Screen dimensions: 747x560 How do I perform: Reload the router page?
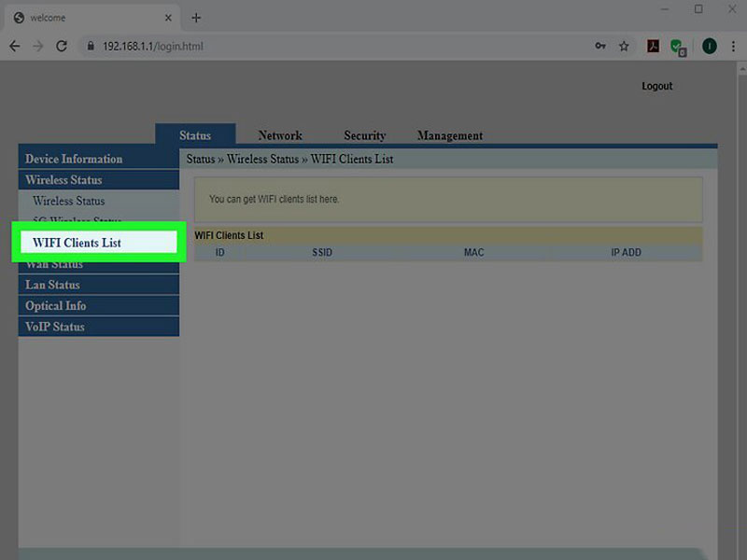(x=62, y=46)
